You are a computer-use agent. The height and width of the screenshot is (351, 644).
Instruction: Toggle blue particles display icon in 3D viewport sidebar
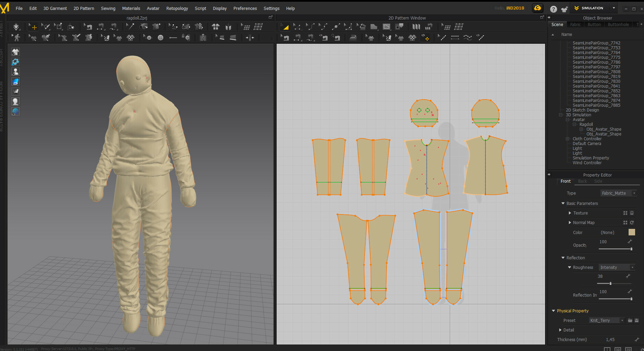tap(15, 62)
